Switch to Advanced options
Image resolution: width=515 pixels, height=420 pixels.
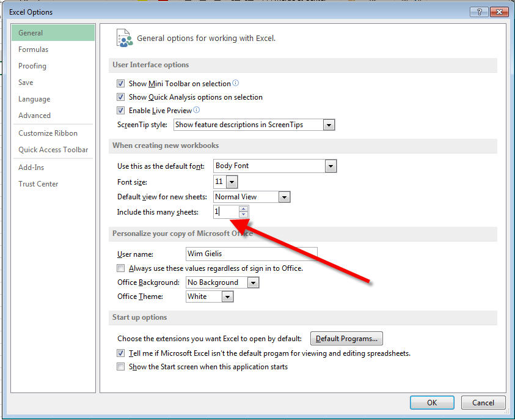[x=53, y=116]
